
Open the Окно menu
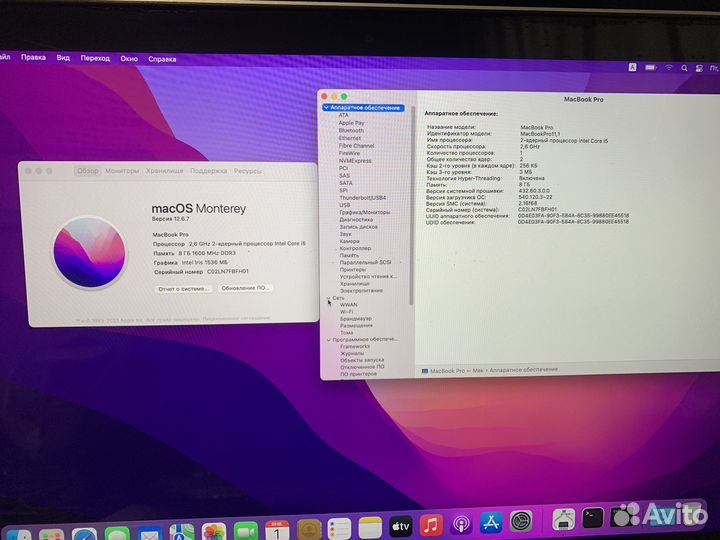[x=129, y=59]
